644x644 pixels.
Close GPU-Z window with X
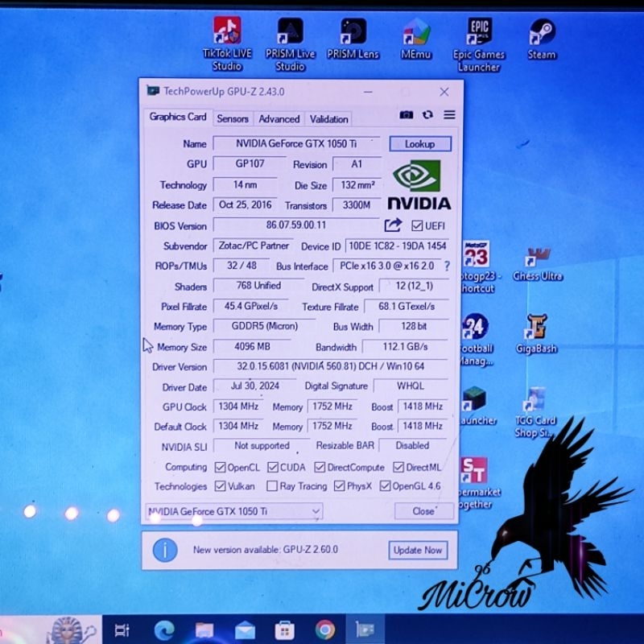(x=444, y=92)
